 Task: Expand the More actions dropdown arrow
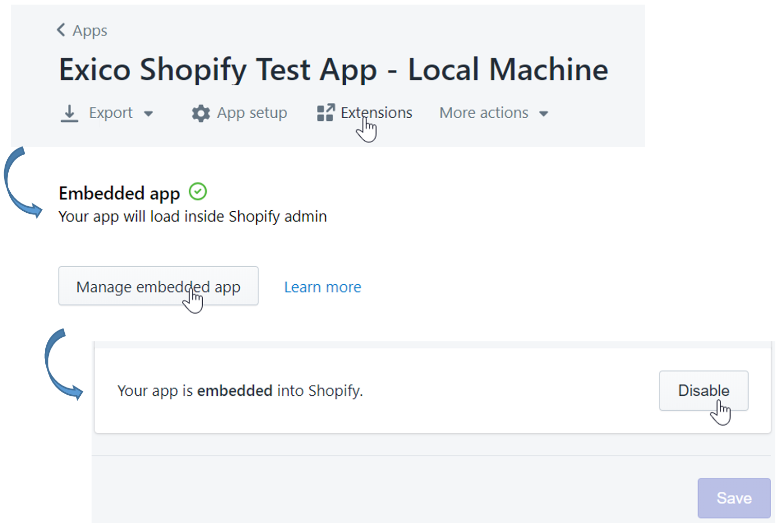pyautogui.click(x=543, y=114)
